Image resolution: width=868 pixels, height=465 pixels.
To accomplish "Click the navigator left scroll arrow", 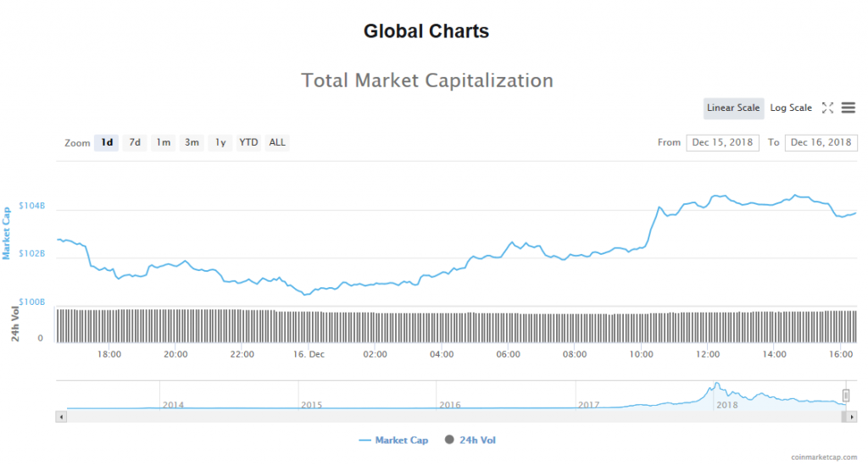I will coord(61,416).
